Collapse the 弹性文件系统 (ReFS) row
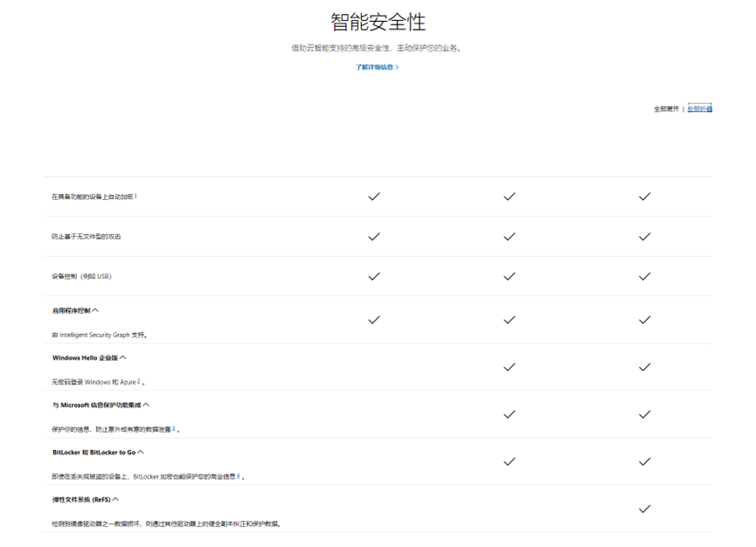Viewport: 756px width, 547px height. click(86, 500)
